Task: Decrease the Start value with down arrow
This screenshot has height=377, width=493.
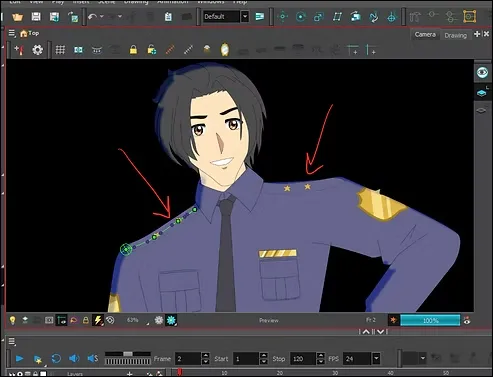Action: click(x=264, y=362)
